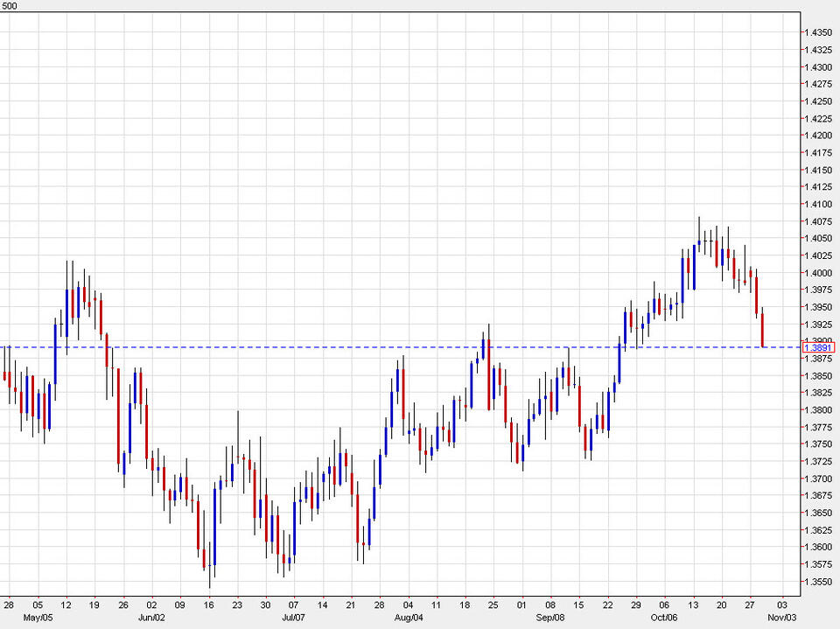Click the 1.3550 label at axis bottom
This screenshot has width=840, height=629.
point(818,580)
